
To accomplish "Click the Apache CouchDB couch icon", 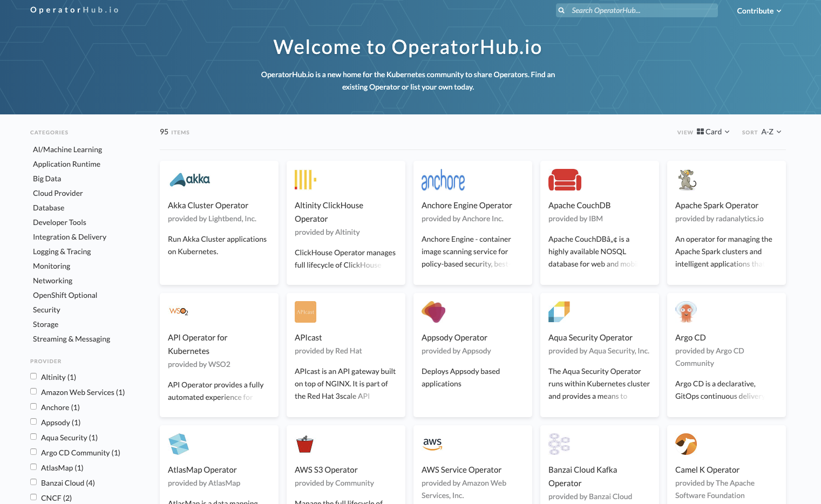I will 565,180.
